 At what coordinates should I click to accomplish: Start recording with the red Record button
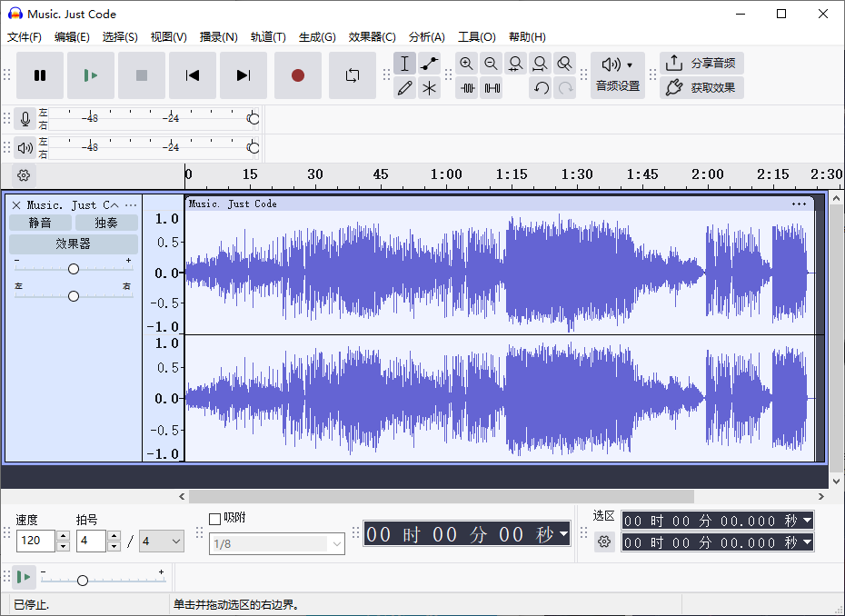298,75
